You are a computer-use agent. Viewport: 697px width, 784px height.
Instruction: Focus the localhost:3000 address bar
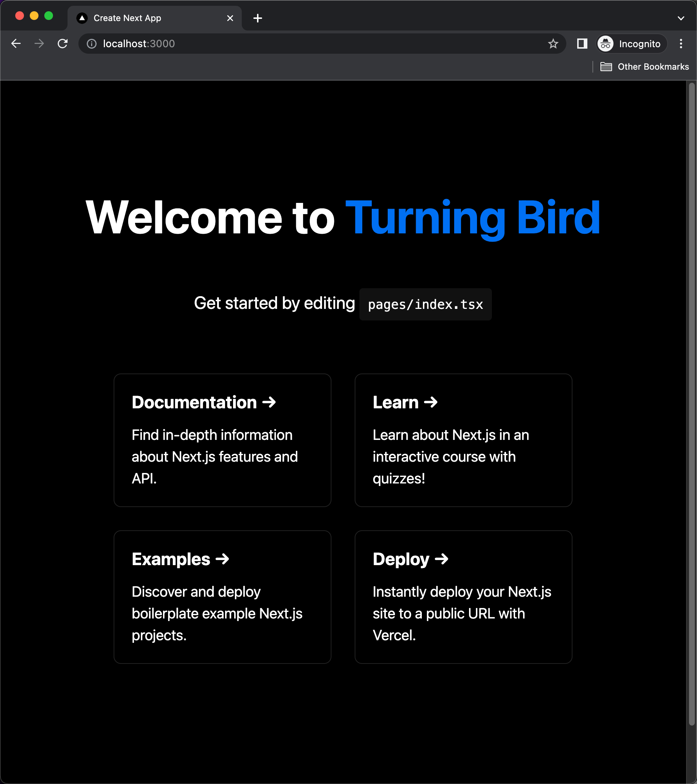pyautogui.click(x=322, y=44)
